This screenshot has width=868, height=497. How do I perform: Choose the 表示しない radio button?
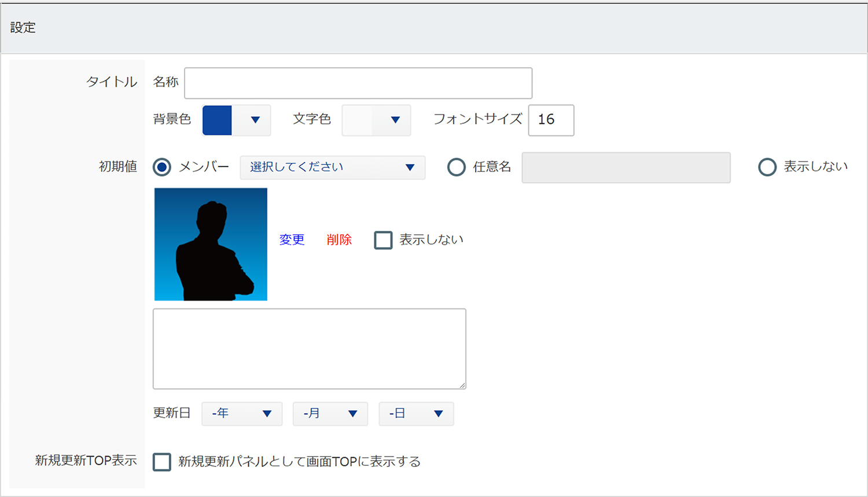click(x=767, y=167)
